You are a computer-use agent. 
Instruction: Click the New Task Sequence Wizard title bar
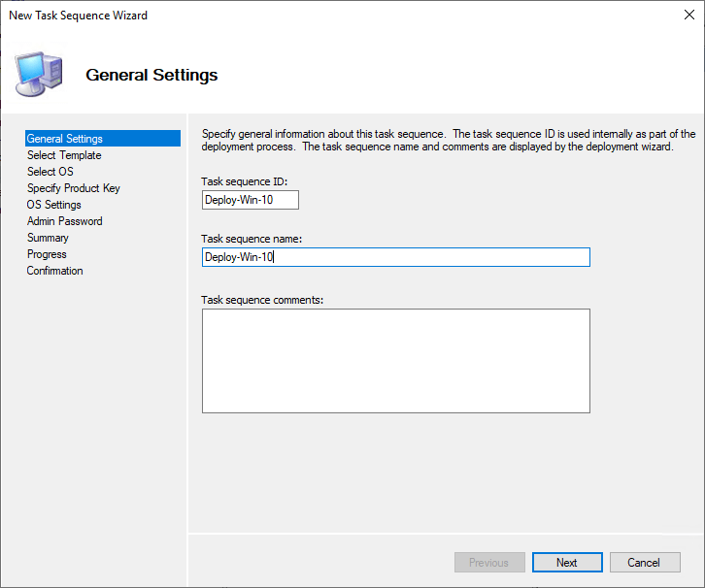(x=291, y=16)
